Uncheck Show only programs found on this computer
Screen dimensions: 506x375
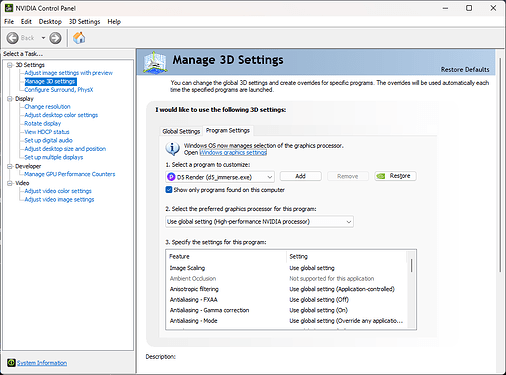(x=169, y=190)
